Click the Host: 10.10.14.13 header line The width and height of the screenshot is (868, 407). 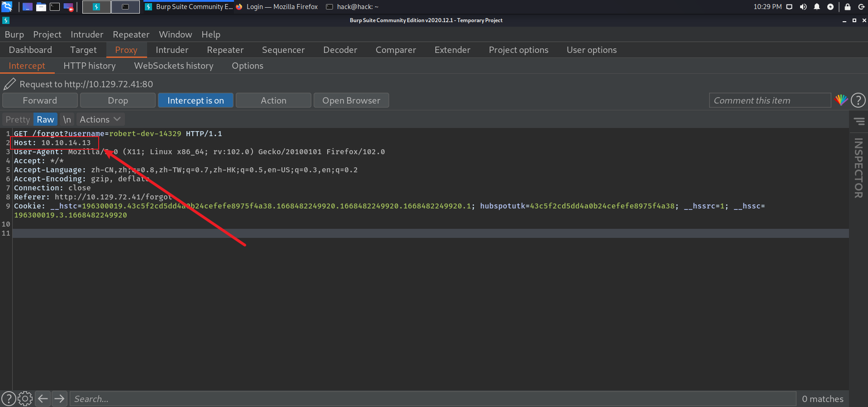pyautogui.click(x=52, y=143)
